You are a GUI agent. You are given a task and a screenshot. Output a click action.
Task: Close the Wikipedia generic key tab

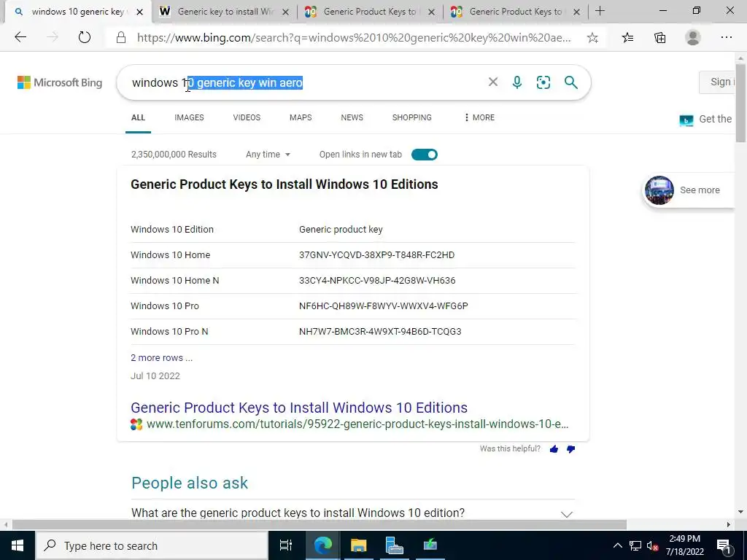pos(285,12)
